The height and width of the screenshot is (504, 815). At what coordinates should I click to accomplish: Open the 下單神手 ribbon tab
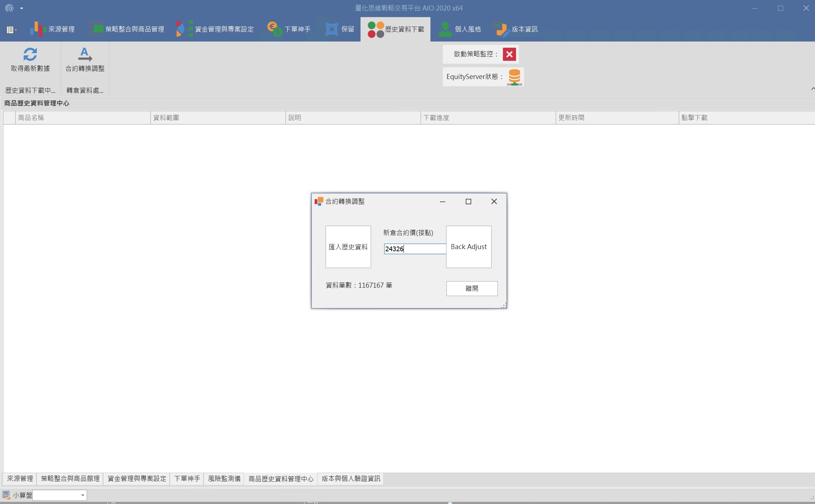tap(289, 29)
